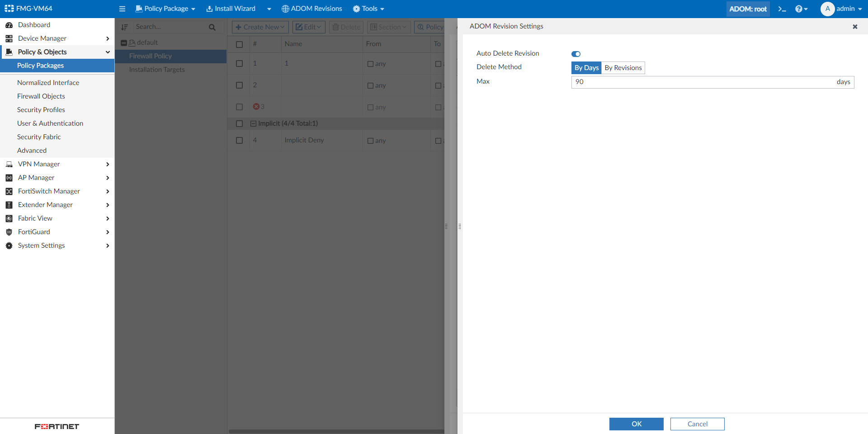
Task: Click the sort list icon beside search
Action: coord(125,27)
